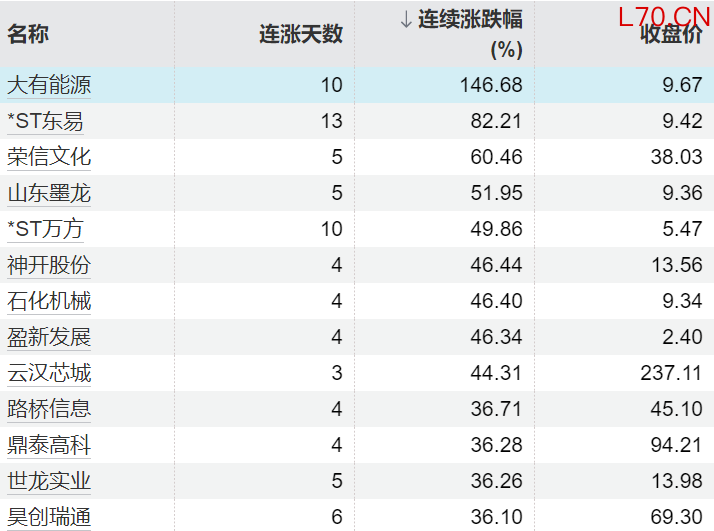Select the 146.68 percentage cell for 大有能源
The image size is (714, 531).
point(489,85)
